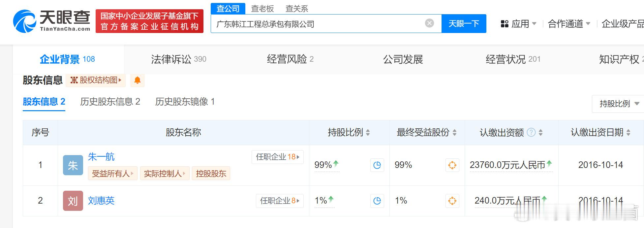The height and width of the screenshot is (228, 644).
Task: Open the 公司发展 tab
Action: (403, 59)
